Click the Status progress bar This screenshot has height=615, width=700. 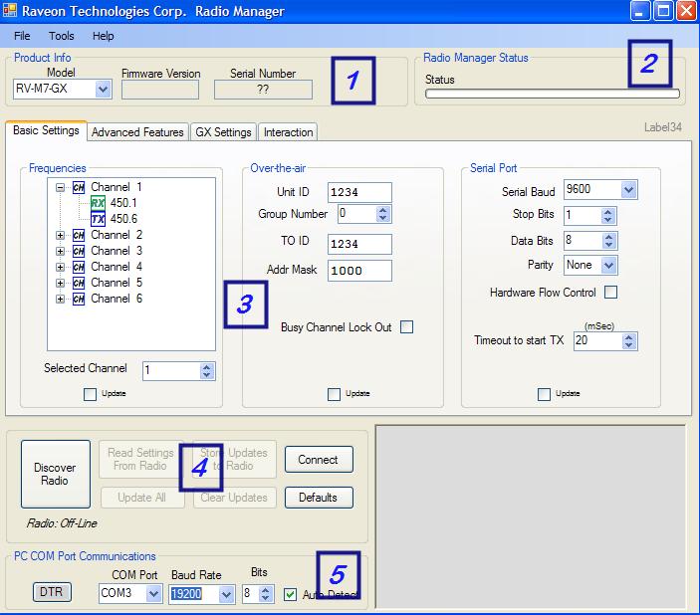553,94
